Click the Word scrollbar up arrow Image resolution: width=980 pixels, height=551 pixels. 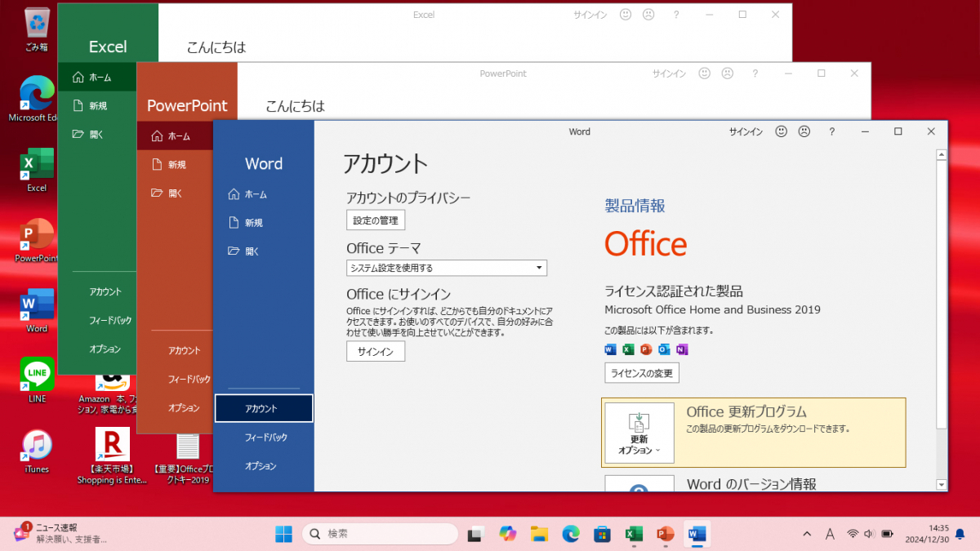(942, 154)
